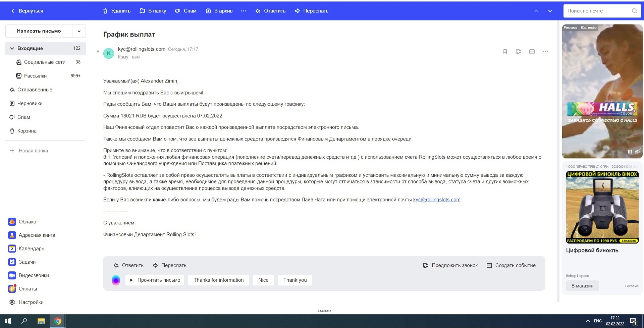Open Облако service

pyautogui.click(x=22, y=222)
